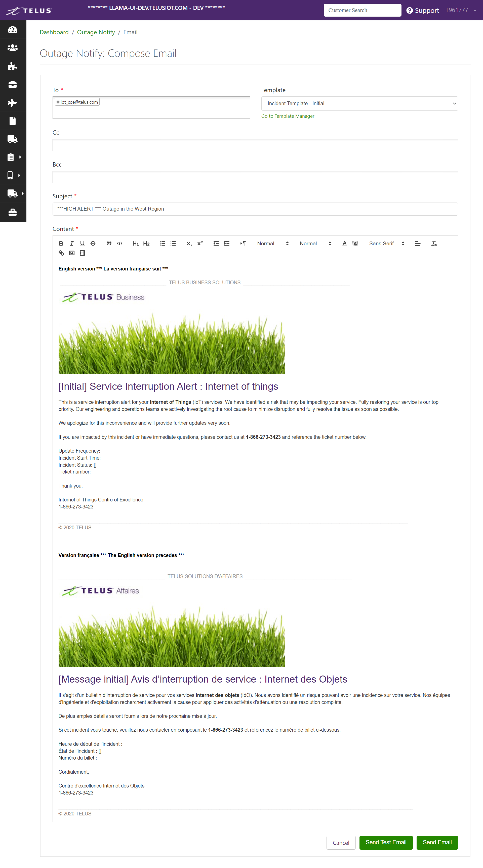Open user menu T961777
The height and width of the screenshot is (868, 483).
coord(461,10)
